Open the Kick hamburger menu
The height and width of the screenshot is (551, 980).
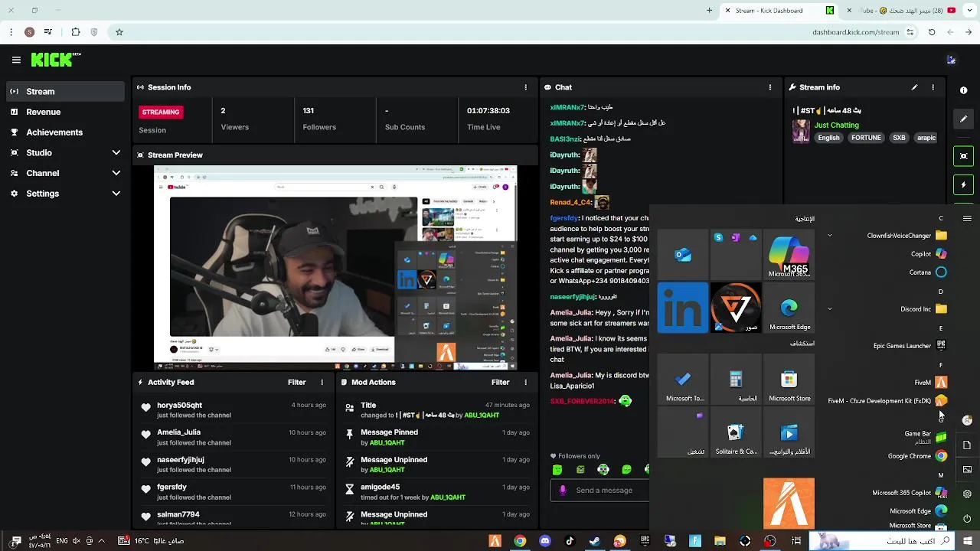(16, 60)
